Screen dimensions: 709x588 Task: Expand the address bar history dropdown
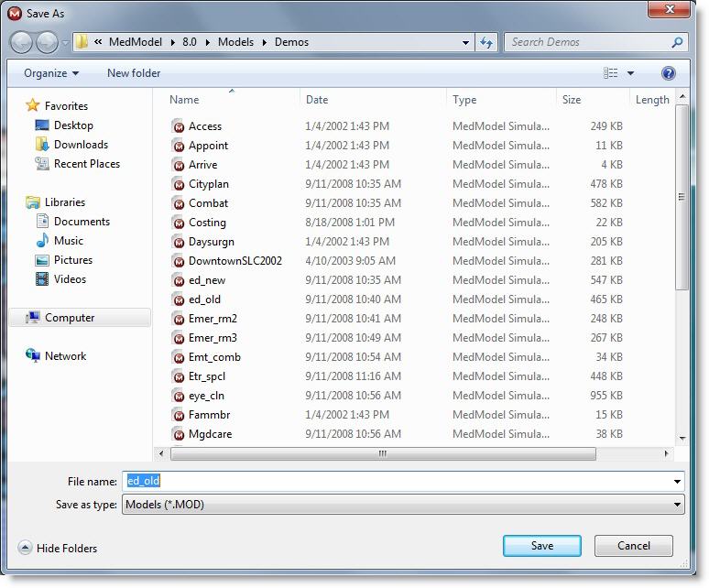[465, 42]
